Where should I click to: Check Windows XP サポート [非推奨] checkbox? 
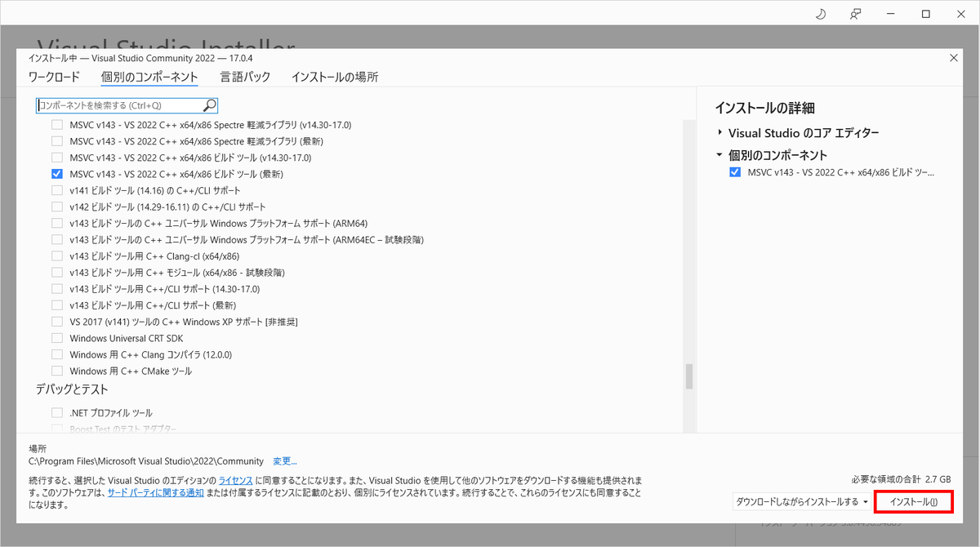57,322
